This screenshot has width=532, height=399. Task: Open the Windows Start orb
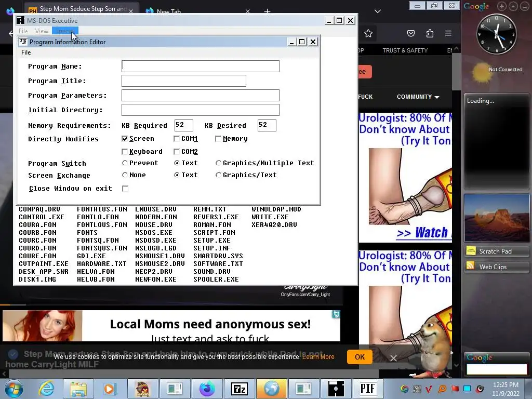click(14, 389)
